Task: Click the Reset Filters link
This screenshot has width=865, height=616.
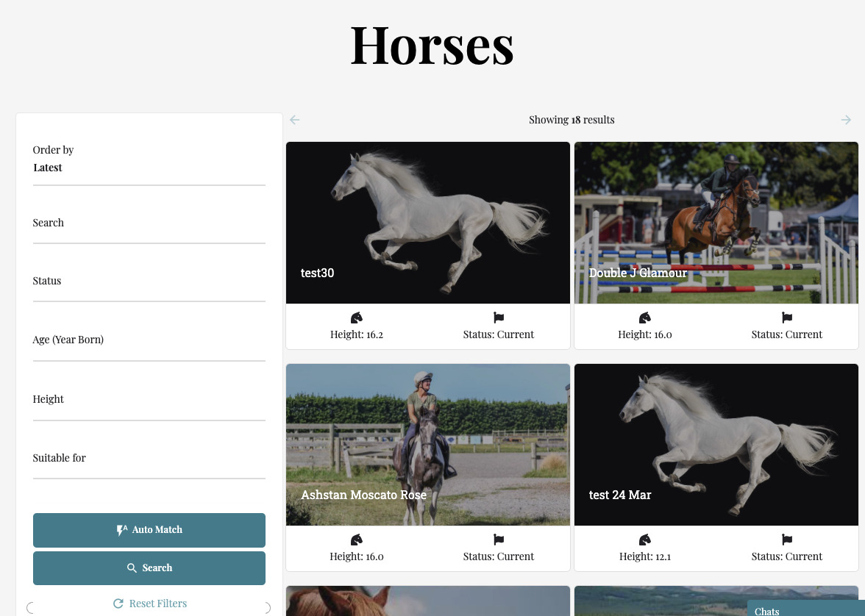Action: pos(150,604)
